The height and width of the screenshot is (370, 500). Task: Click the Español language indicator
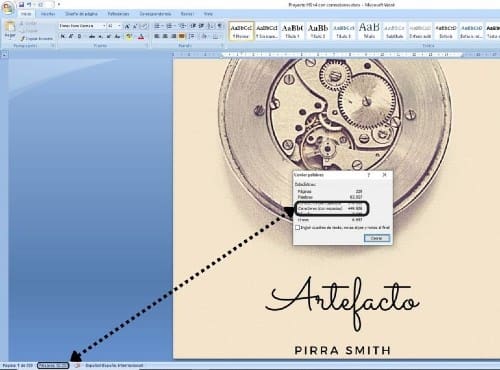tap(114, 366)
